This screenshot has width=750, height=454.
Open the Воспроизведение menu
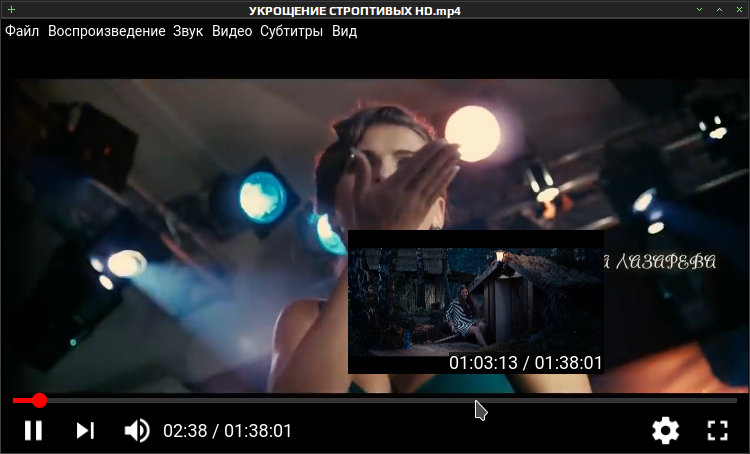click(x=107, y=31)
